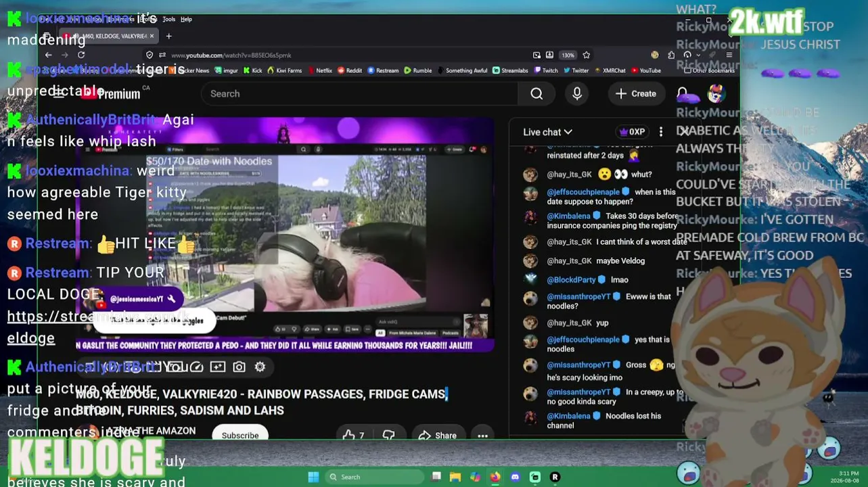868x487 pixels.
Task: Click the screenshot camera icon under video
Action: (x=239, y=367)
